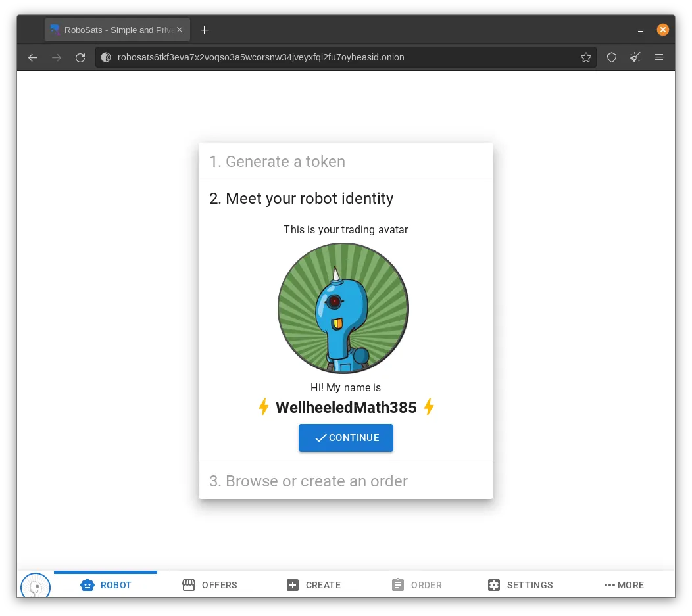Expand step 1 Generate a token

(346, 161)
